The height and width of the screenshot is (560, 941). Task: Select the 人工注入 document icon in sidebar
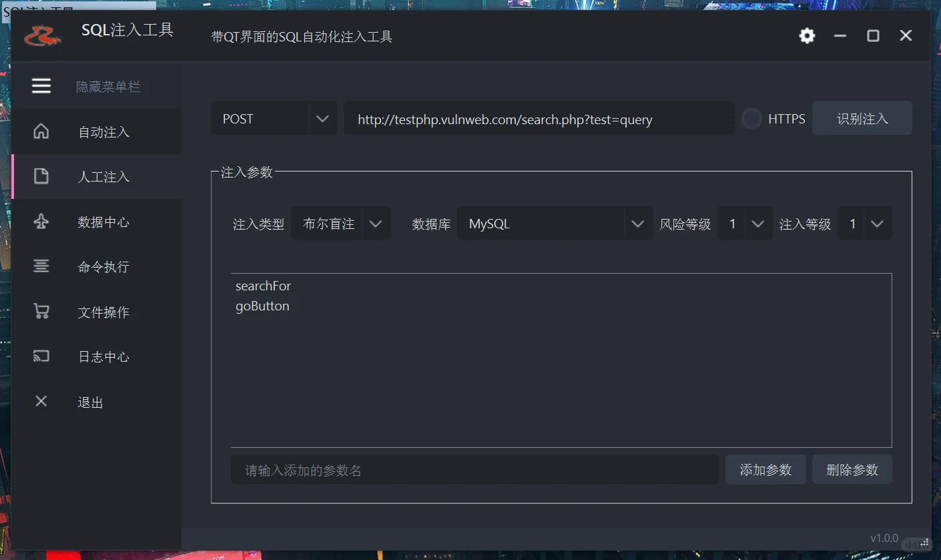click(x=41, y=176)
